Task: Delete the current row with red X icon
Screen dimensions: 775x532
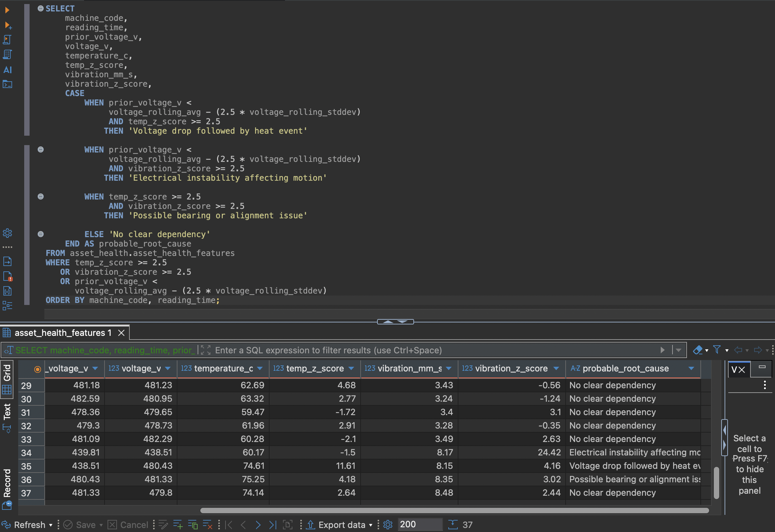Action: pyautogui.click(x=207, y=525)
